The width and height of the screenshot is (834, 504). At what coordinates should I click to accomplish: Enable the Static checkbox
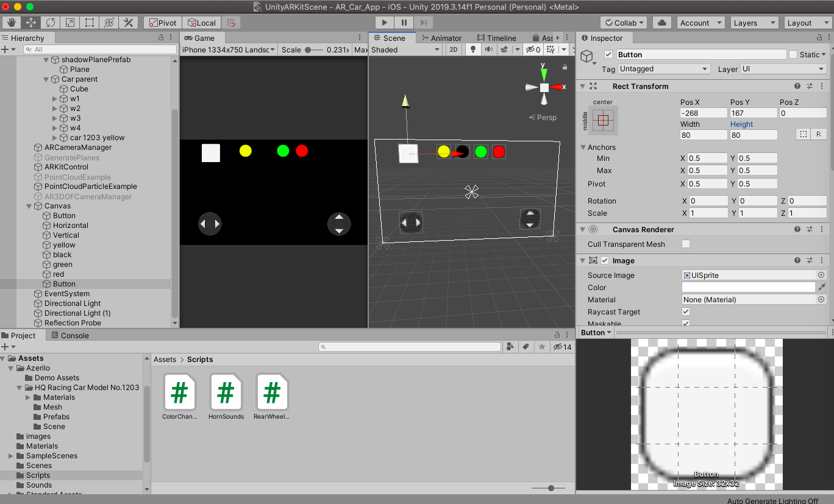(x=793, y=54)
